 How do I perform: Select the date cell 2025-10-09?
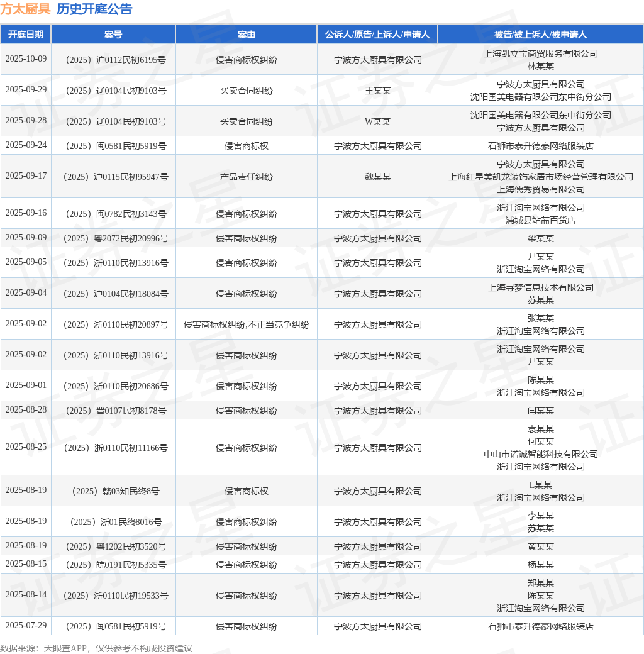[26, 59]
